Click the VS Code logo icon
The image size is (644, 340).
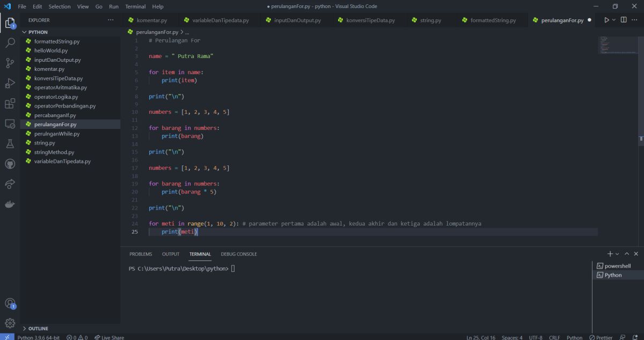(8, 6)
